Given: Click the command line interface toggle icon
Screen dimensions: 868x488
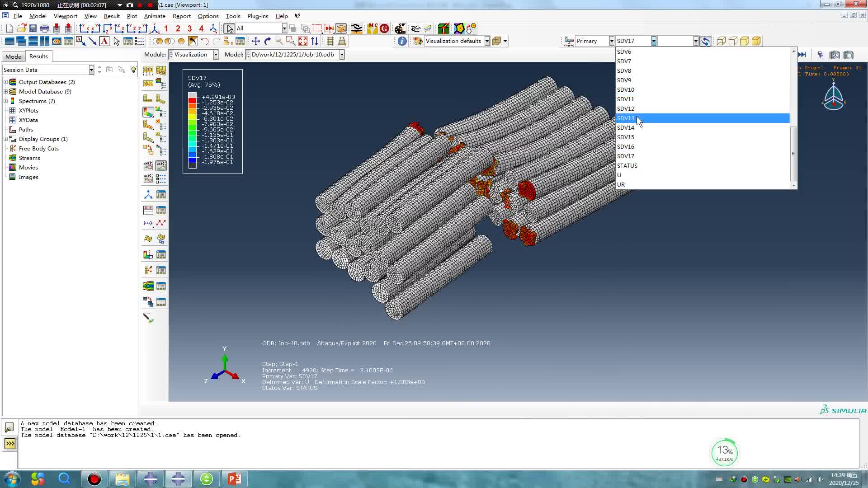Looking at the screenshot, I should pos(9,444).
